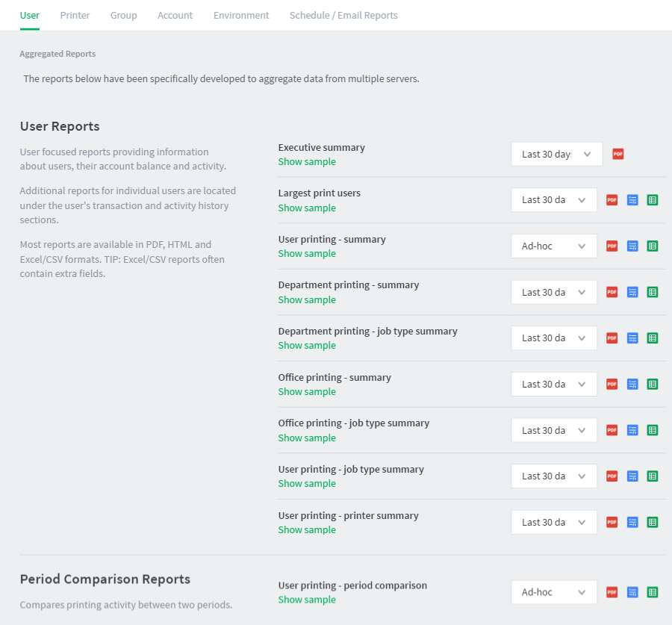The height and width of the screenshot is (625, 672).
Task: Change Largest print users date range
Action: tap(554, 200)
